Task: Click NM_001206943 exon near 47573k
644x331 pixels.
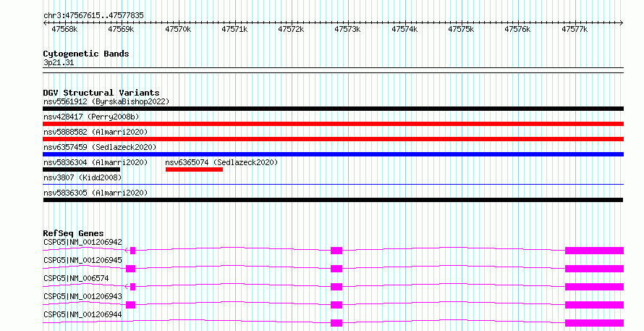Action: pos(336,305)
